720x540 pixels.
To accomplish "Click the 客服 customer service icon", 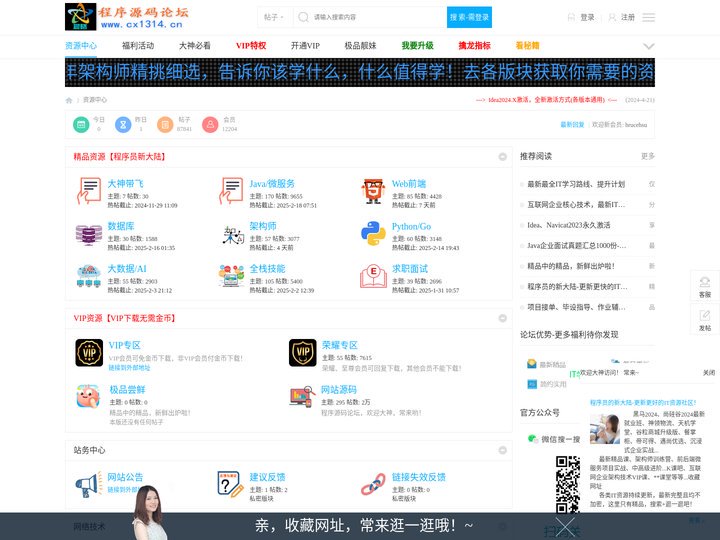I will tap(705, 286).
